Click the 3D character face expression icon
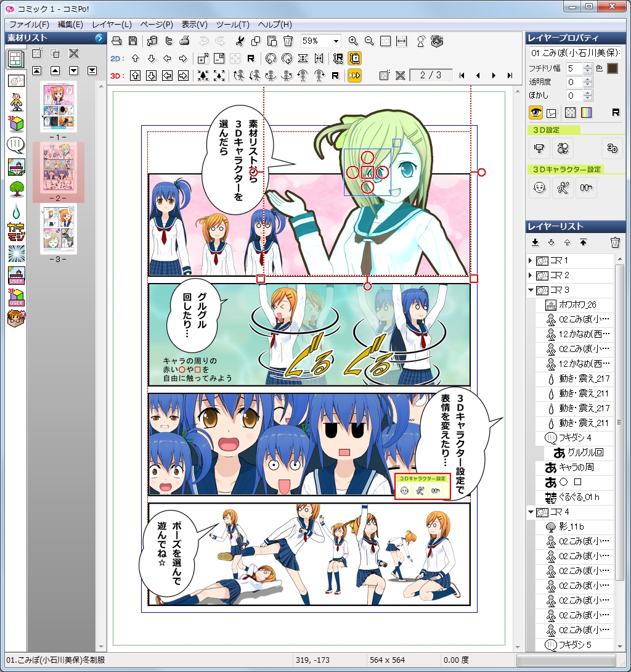 [x=539, y=187]
